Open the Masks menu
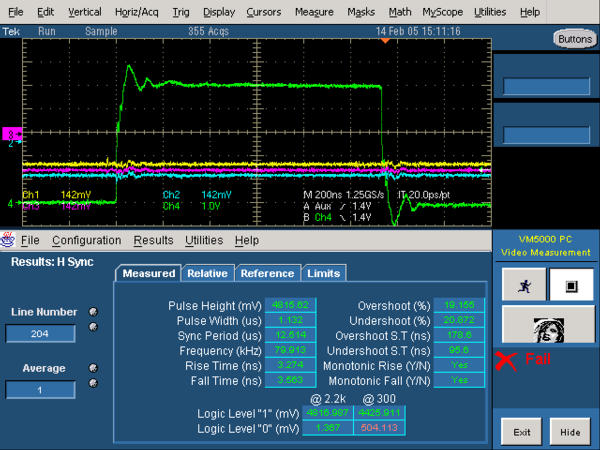 pos(361,12)
